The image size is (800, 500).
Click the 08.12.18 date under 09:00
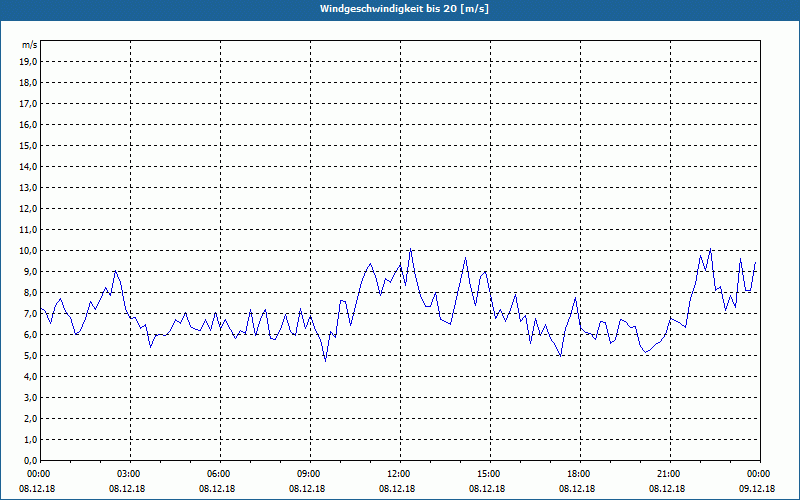(x=307, y=488)
